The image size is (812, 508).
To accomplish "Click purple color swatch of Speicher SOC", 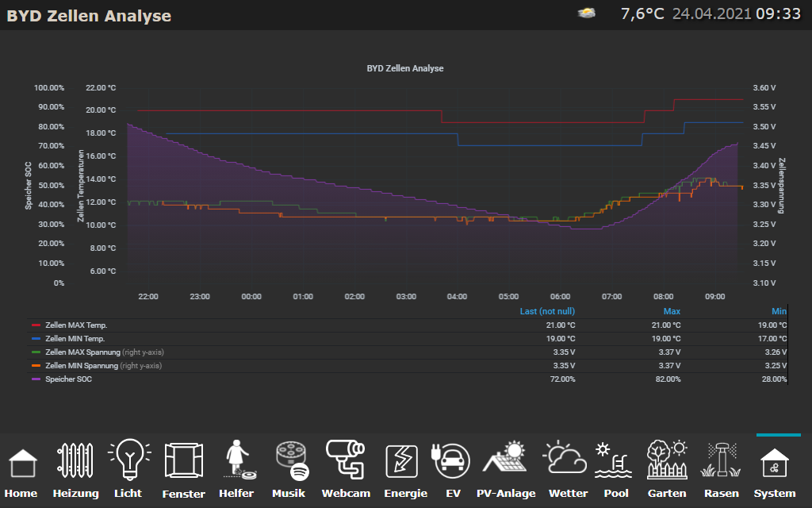I will pyautogui.click(x=36, y=379).
